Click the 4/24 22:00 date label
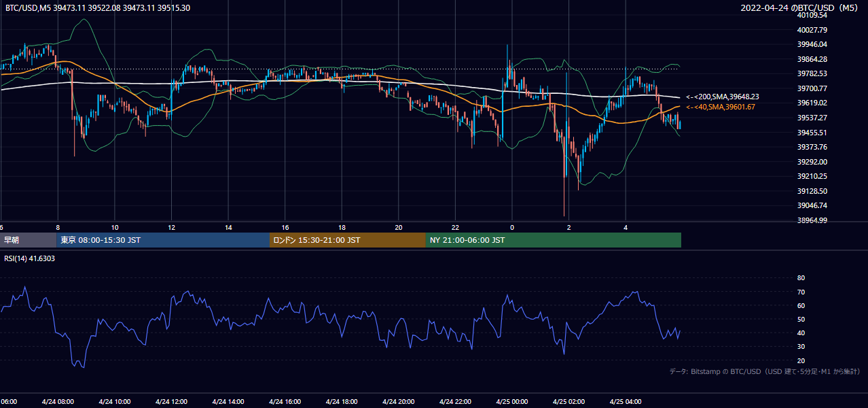The image size is (868, 408). (455, 402)
